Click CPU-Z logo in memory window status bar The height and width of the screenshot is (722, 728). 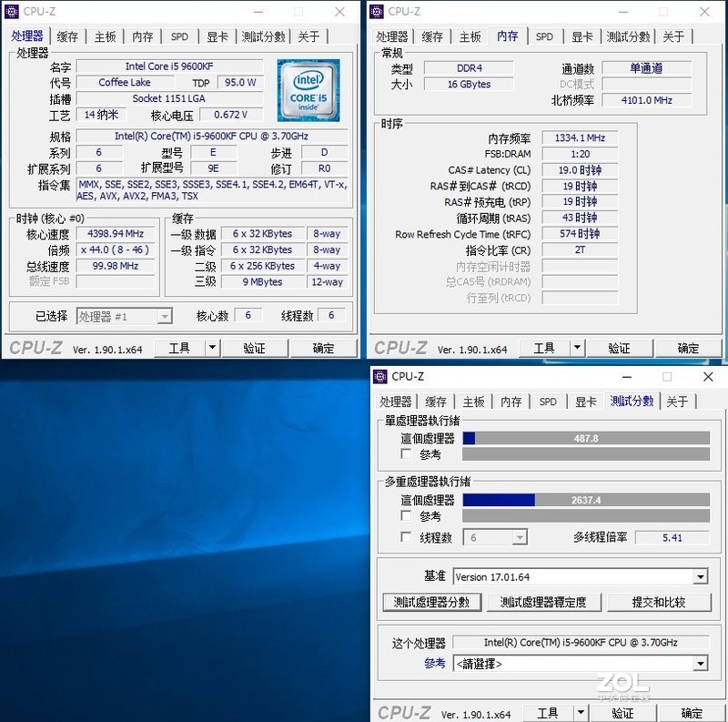(400, 347)
